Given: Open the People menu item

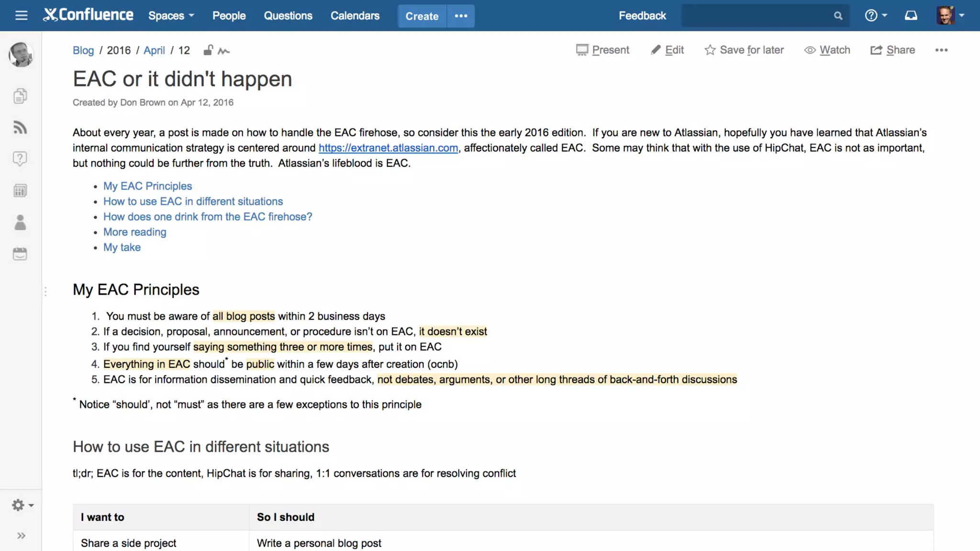Looking at the screenshot, I should click(229, 16).
